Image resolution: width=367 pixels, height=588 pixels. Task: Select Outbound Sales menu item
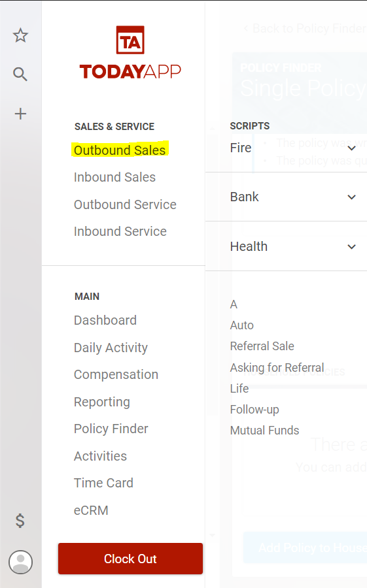coord(120,150)
